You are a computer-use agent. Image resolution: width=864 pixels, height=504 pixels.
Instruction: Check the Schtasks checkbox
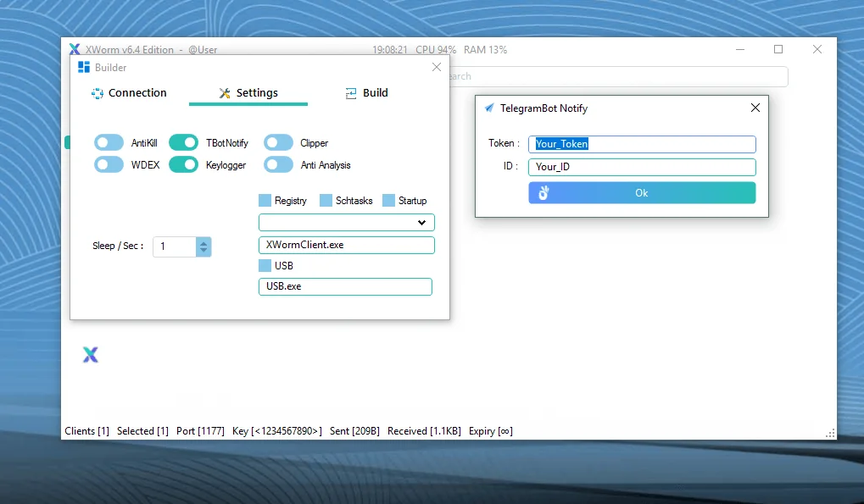click(326, 201)
